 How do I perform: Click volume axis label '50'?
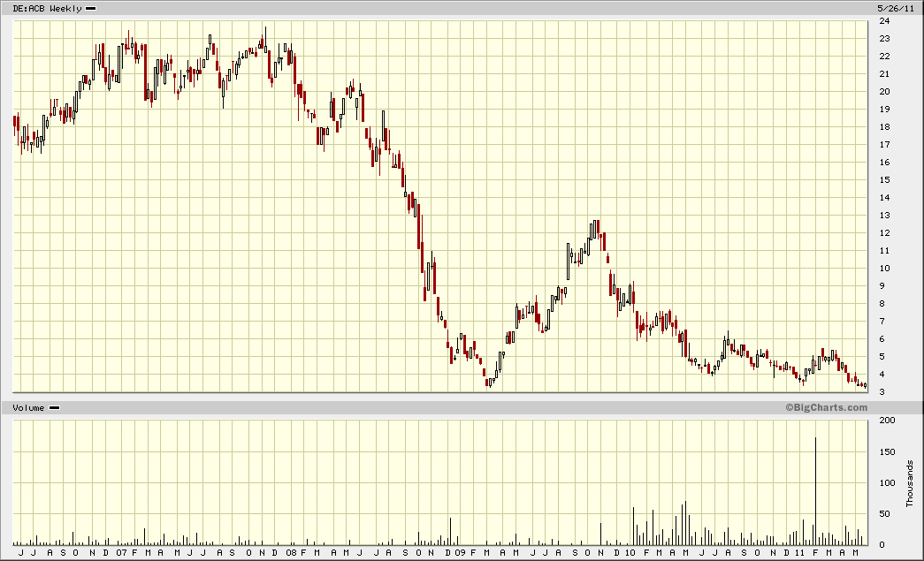(884, 513)
